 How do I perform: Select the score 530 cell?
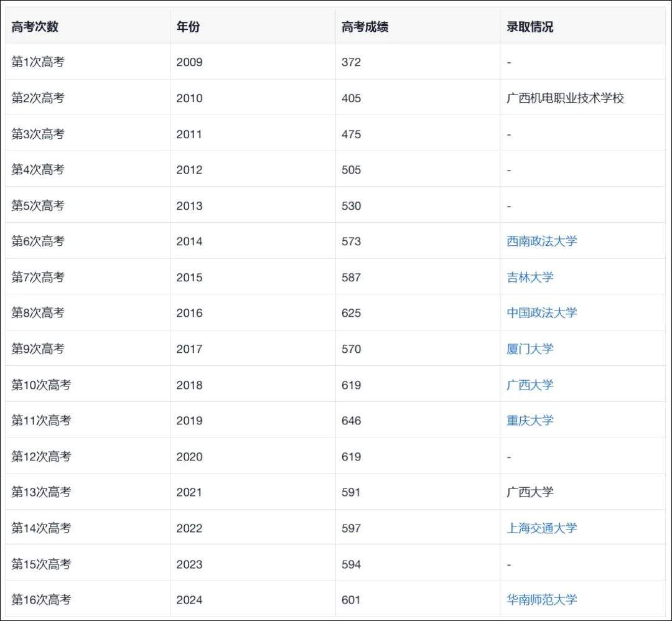[418, 205]
